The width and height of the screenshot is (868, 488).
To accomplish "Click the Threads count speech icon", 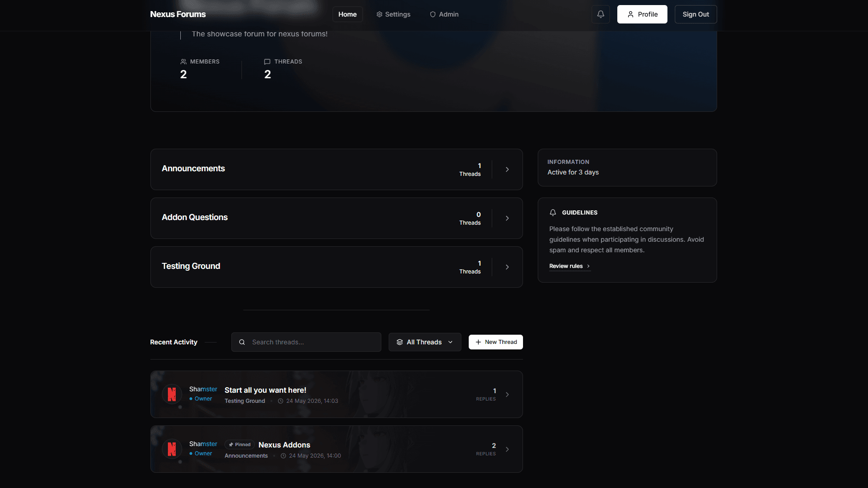I will click(267, 62).
